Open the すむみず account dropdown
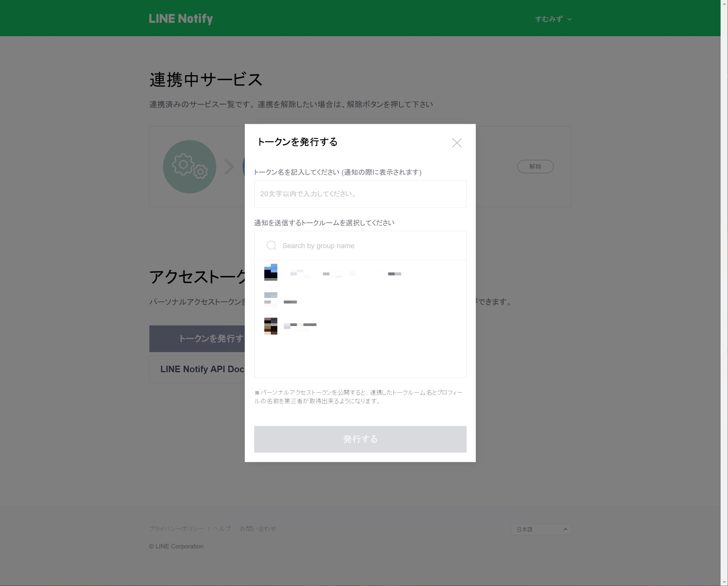Viewport: 728px width, 586px height. click(x=549, y=19)
